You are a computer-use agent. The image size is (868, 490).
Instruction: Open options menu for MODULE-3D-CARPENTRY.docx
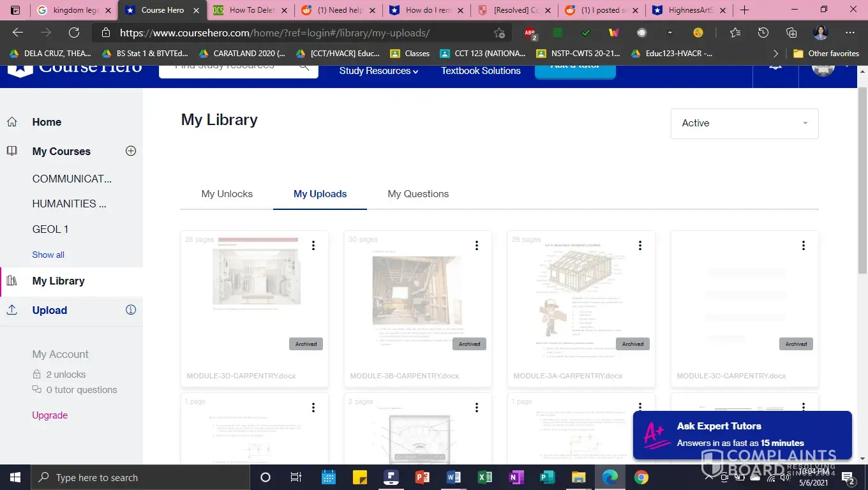313,246
